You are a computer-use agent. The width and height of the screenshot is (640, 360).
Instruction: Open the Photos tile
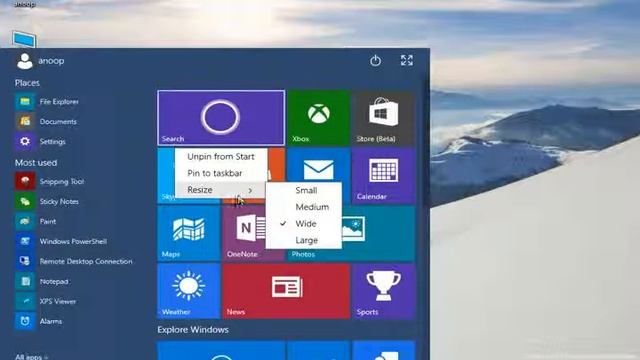click(x=378, y=233)
